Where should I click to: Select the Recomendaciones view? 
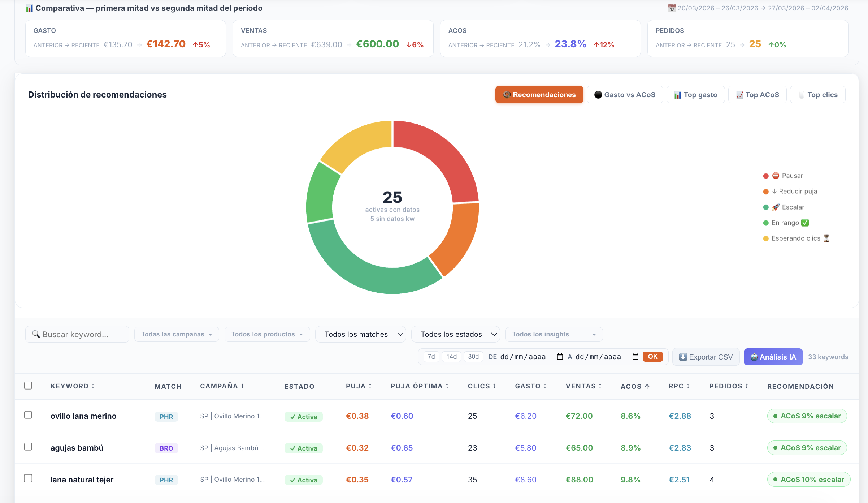click(x=539, y=94)
